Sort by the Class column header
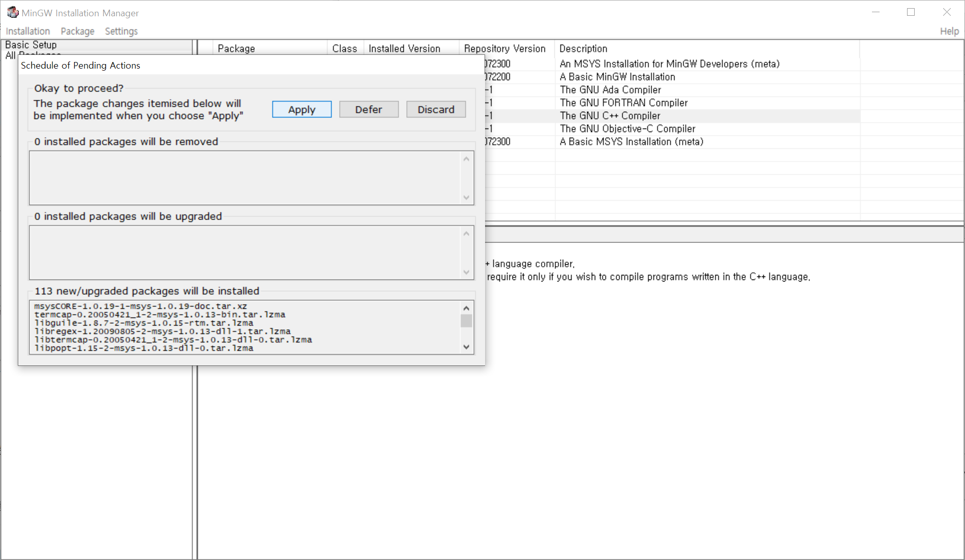 point(345,48)
